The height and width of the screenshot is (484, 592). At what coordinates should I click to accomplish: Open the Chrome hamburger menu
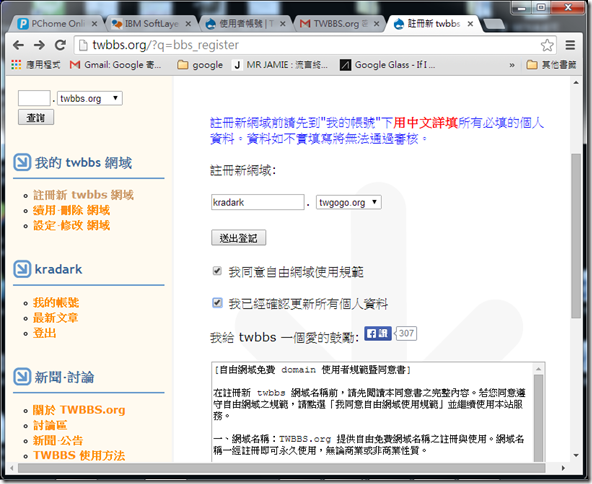(570, 45)
